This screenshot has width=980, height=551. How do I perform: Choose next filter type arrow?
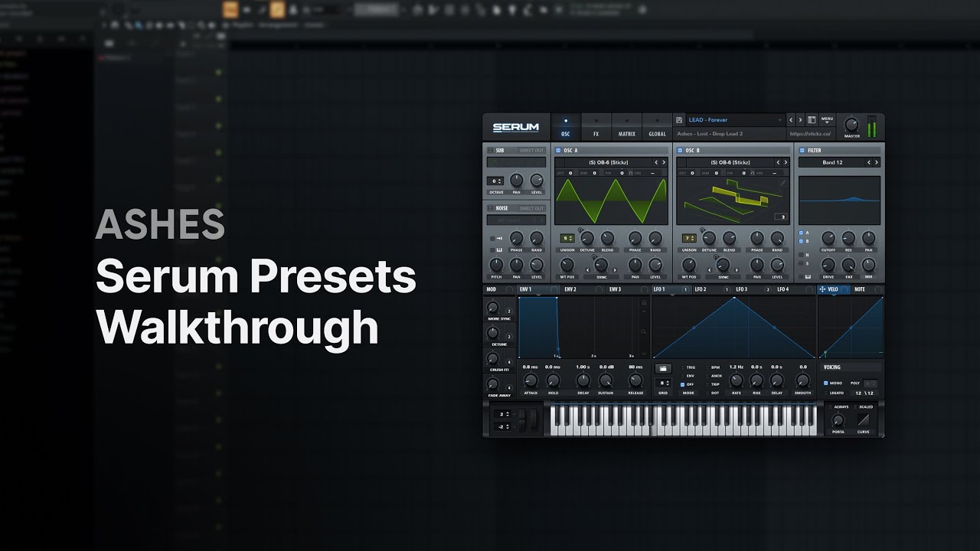pyautogui.click(x=877, y=162)
